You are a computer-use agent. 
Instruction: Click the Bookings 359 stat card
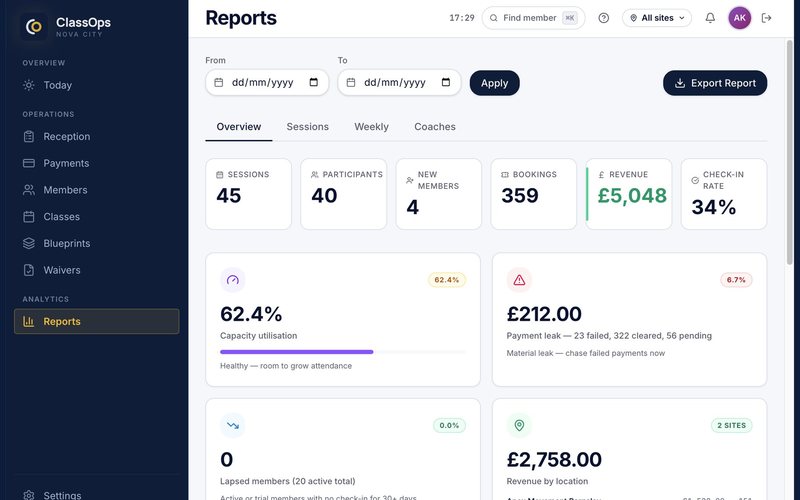coord(534,194)
